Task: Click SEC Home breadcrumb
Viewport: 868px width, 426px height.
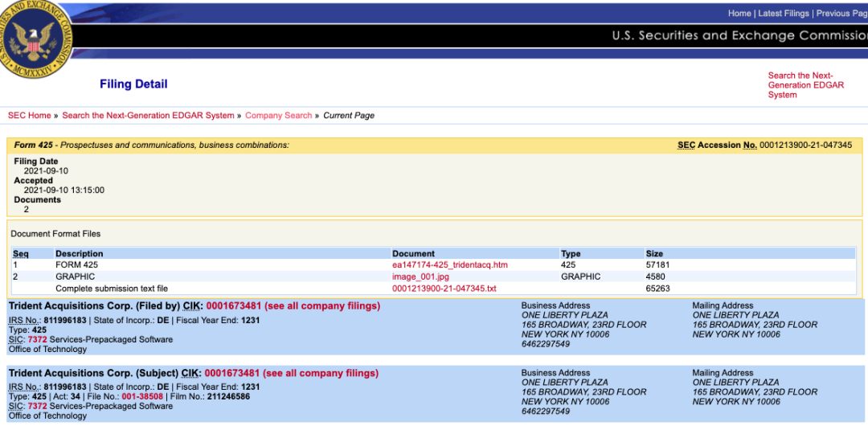Action: tap(30, 116)
